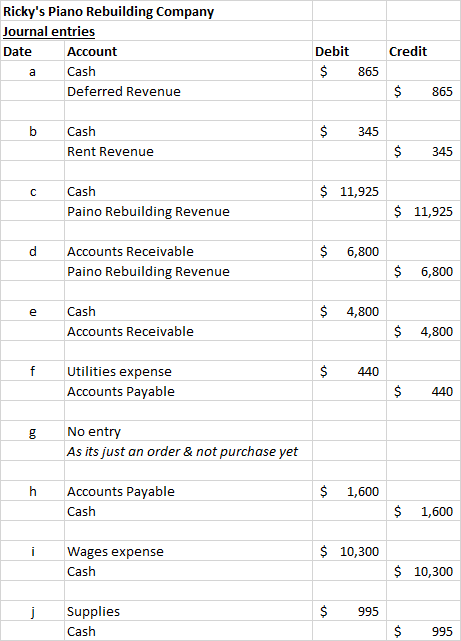The width and height of the screenshot is (461, 641).
Task: Select the "Date" column header
Action: click(32, 51)
